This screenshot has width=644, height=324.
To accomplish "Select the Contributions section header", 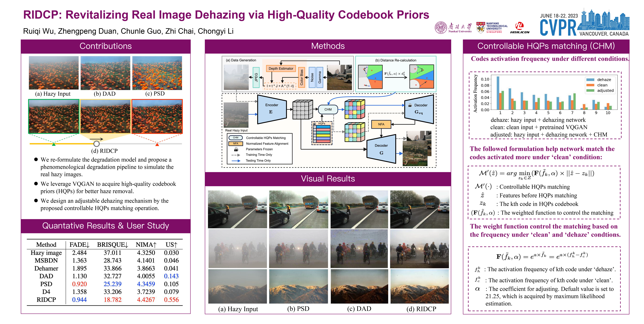I will click(x=106, y=46).
